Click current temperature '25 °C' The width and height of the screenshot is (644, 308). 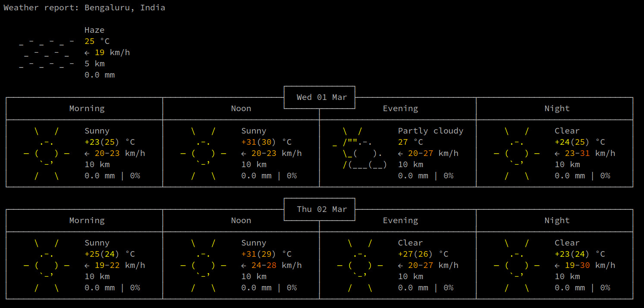click(x=97, y=41)
